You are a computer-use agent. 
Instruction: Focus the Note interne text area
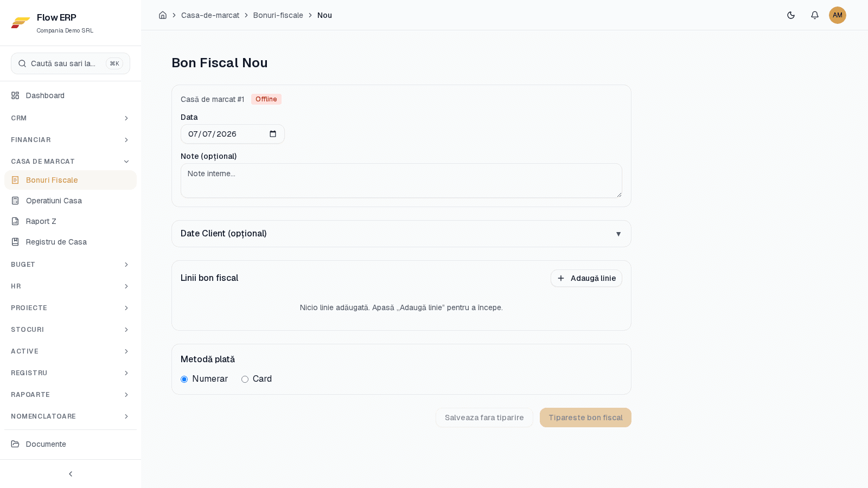coord(401,181)
